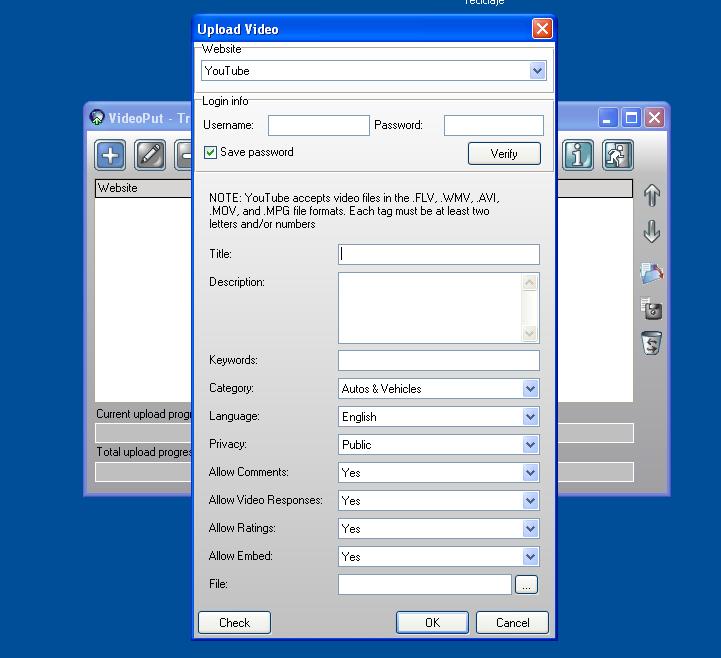Viewport: 721px width, 658px height.
Task: Confirm the upload with OK
Action: (432, 623)
